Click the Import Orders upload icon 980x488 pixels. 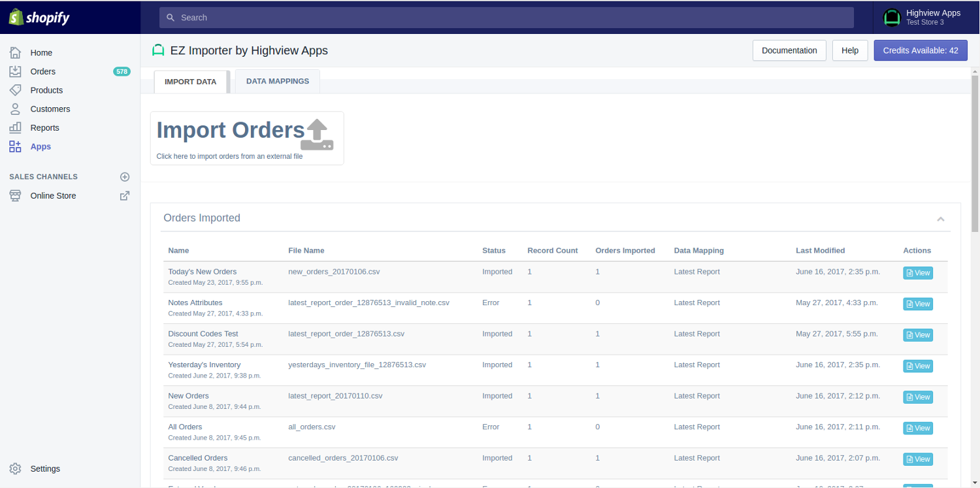318,135
